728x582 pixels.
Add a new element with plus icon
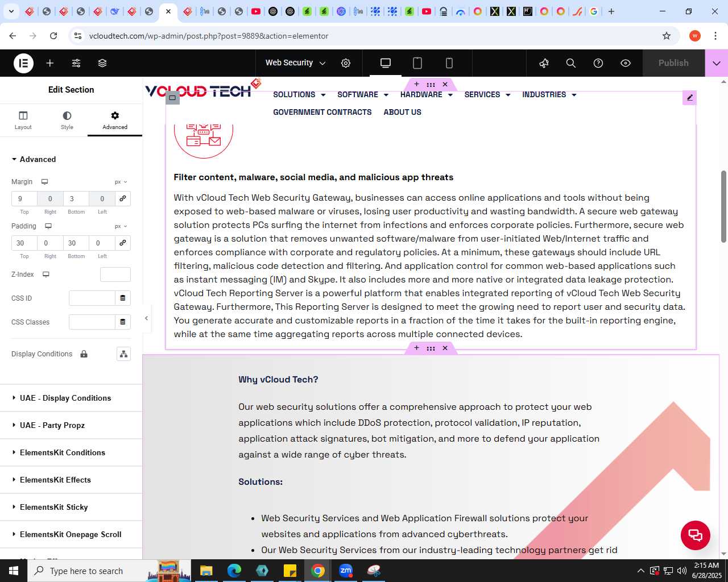(50, 63)
